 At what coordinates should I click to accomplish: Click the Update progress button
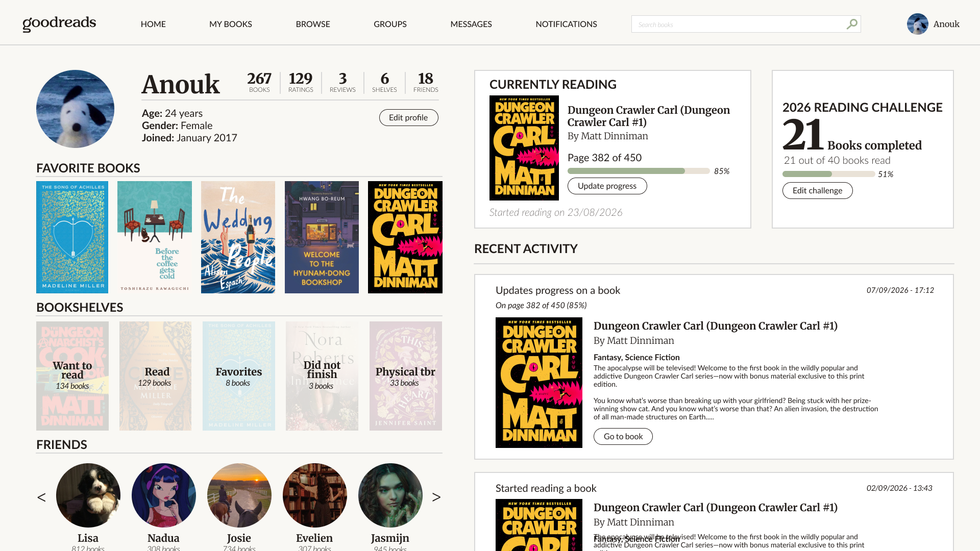coord(607,186)
